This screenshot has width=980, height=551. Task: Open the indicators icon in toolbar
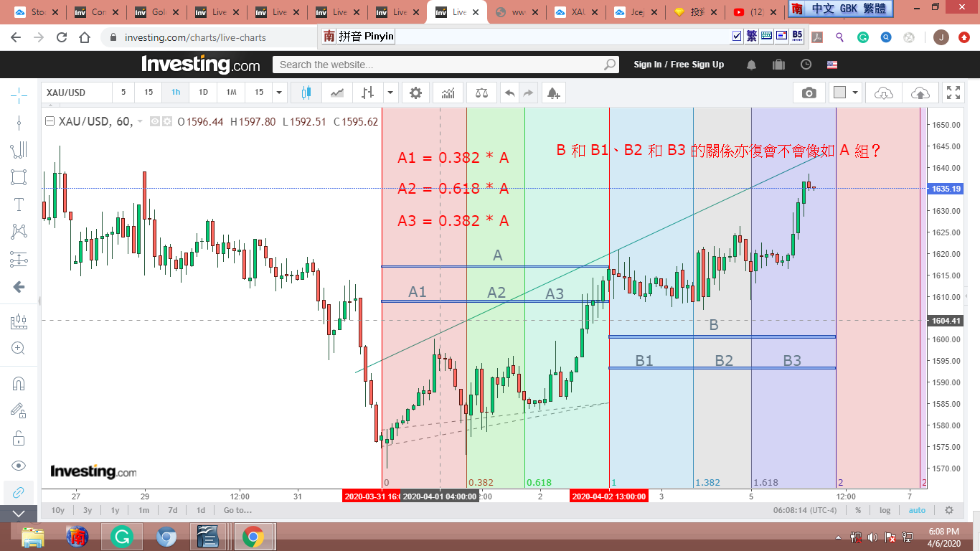(448, 93)
